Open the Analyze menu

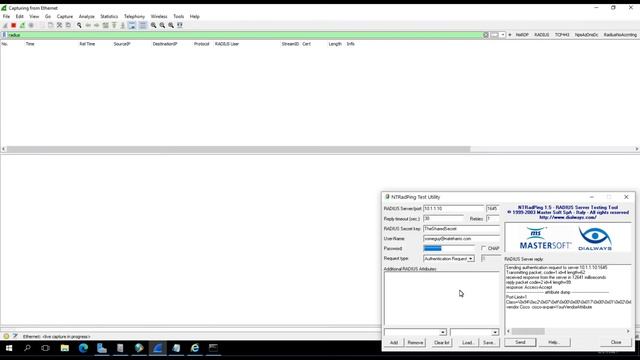pyautogui.click(x=87, y=16)
